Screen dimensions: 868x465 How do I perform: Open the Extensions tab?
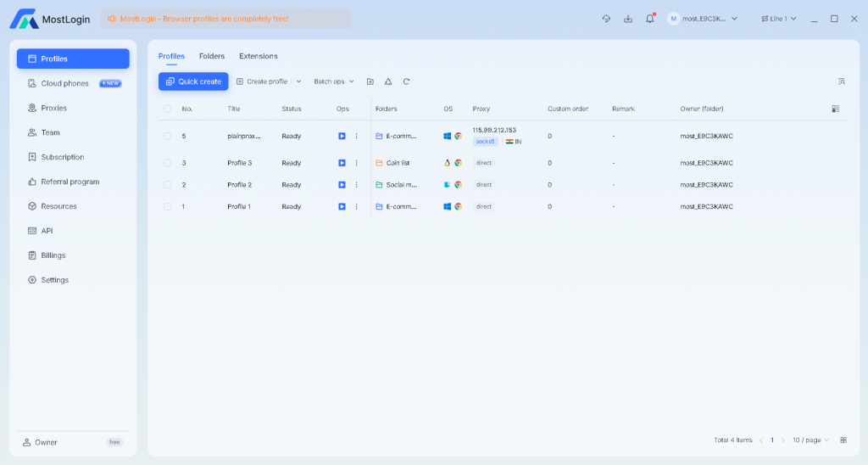tap(258, 56)
